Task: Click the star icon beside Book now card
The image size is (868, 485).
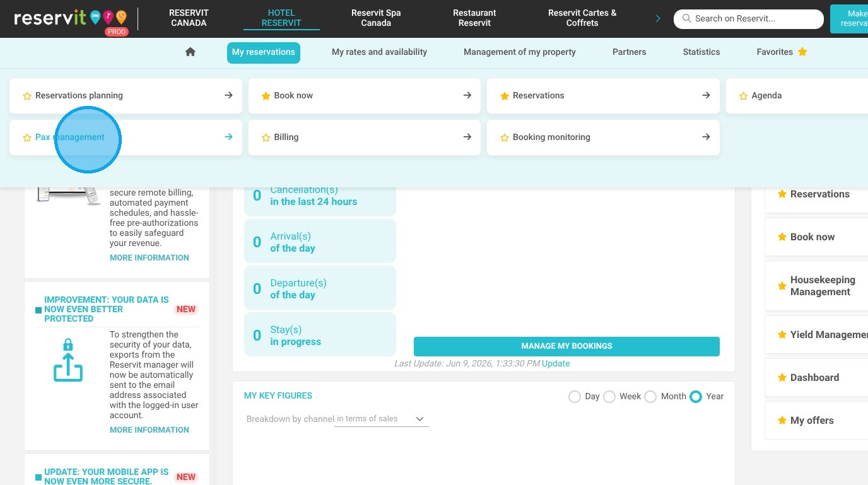Action: (x=266, y=96)
